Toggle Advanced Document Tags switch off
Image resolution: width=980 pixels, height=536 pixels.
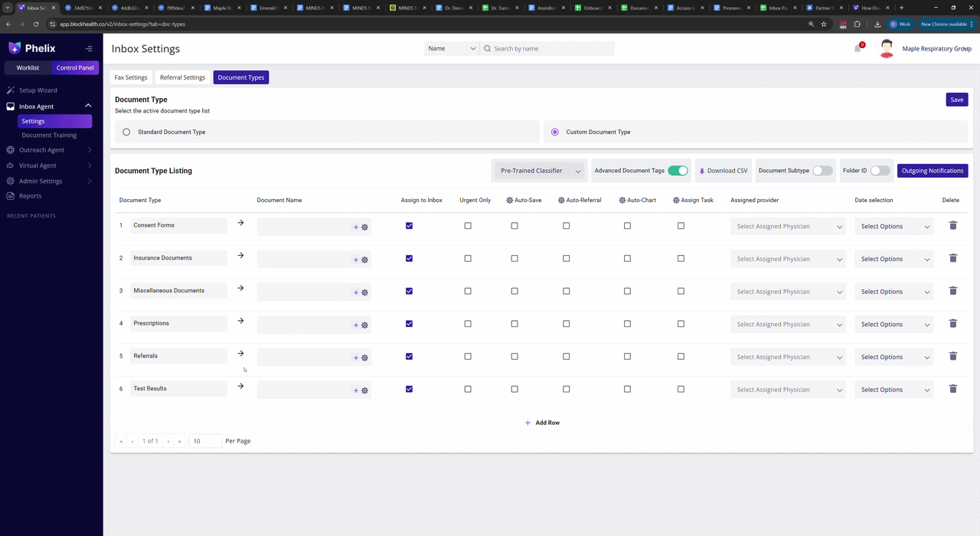coord(678,171)
